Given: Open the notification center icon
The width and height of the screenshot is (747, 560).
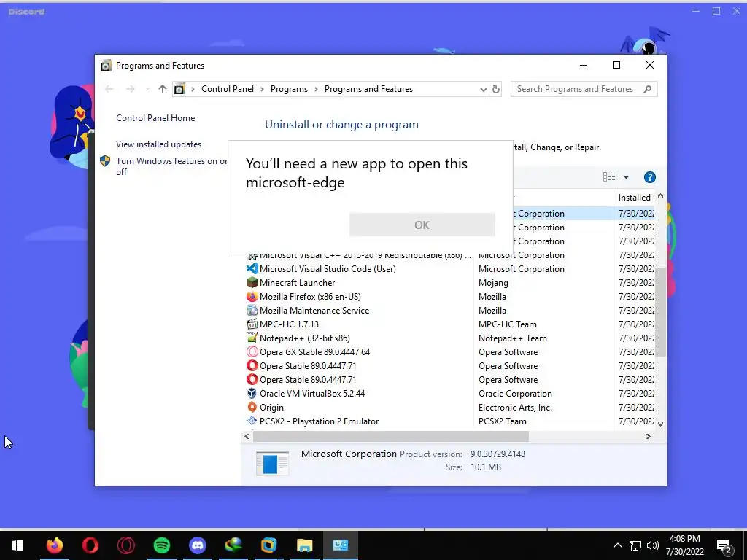Looking at the screenshot, I should point(724,545).
